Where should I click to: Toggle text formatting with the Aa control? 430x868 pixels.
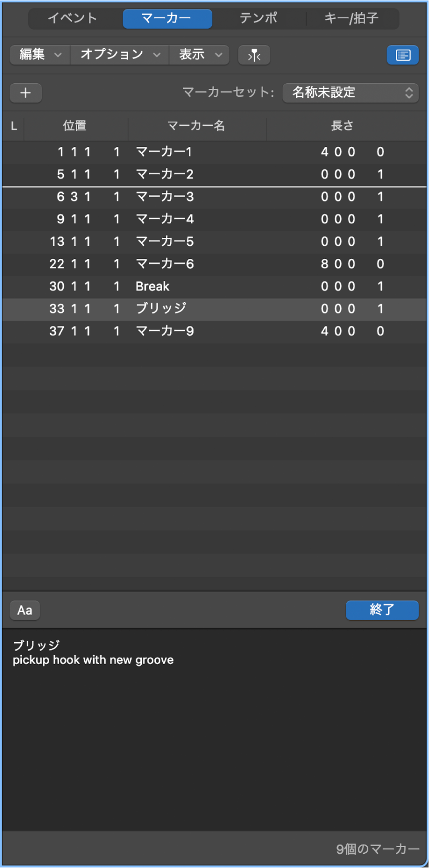pyautogui.click(x=25, y=610)
